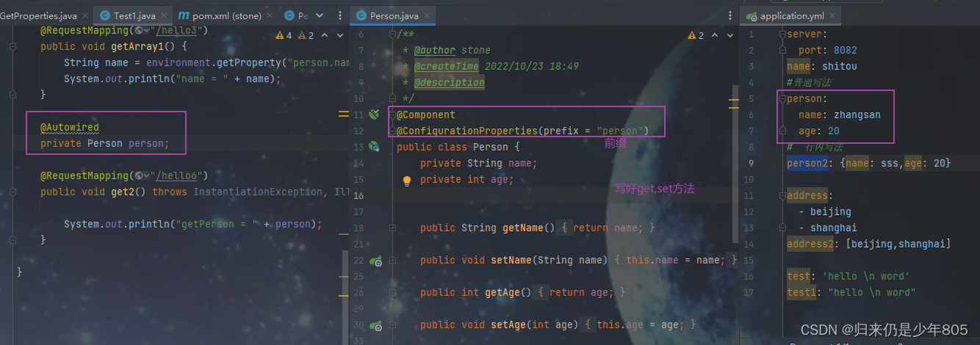Click the 4 warnings indicator in left editor

284,35
